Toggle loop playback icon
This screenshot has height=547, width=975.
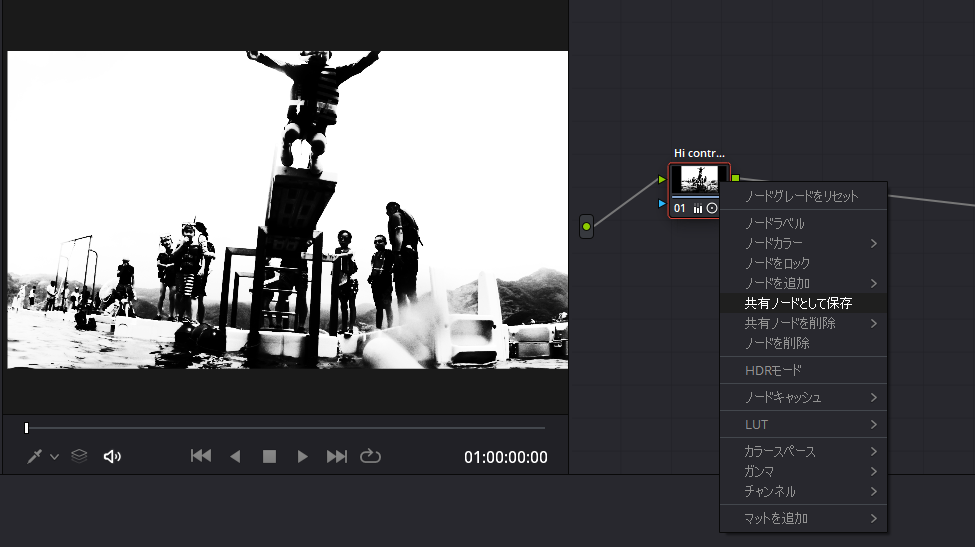(370, 456)
